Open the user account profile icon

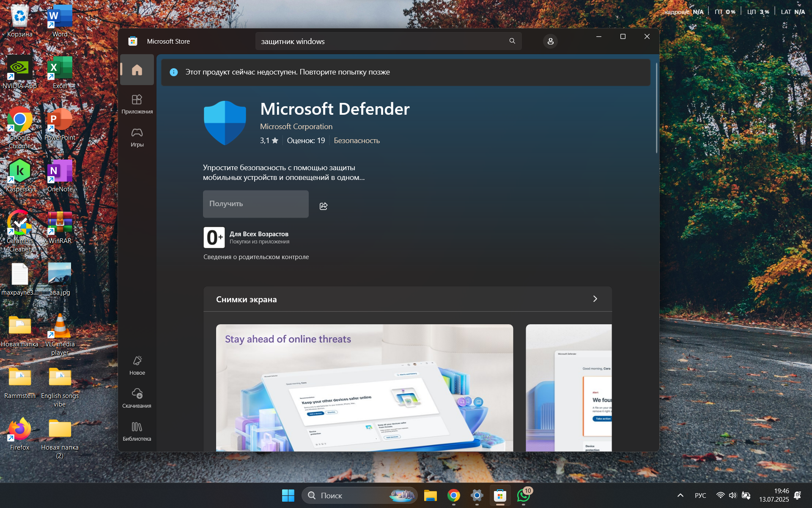point(550,41)
